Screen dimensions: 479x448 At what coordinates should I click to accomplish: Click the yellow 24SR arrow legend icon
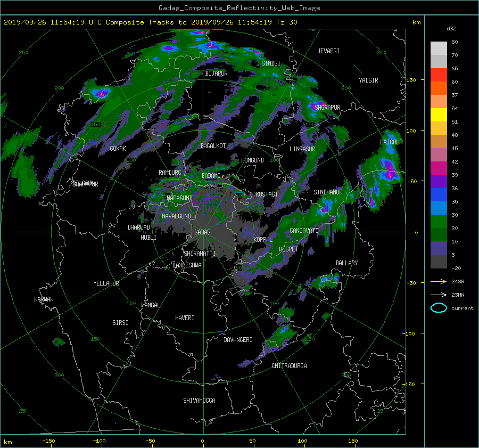pos(439,281)
